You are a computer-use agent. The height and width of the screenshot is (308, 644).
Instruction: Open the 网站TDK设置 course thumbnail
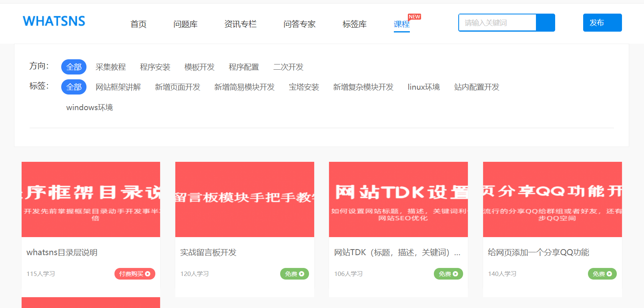(x=398, y=199)
